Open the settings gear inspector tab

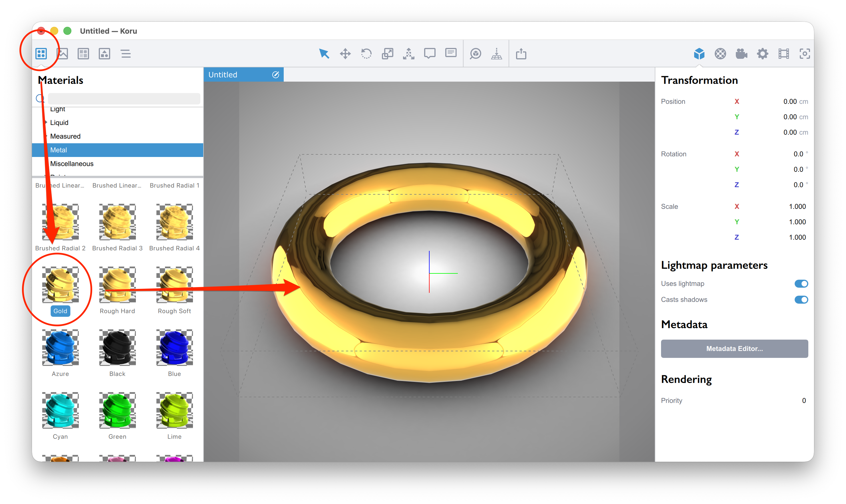point(762,54)
